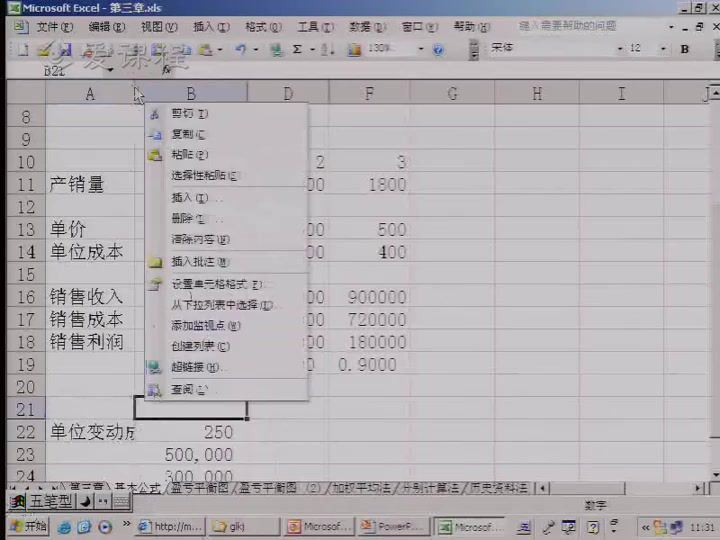Click the help search box 键入需要帮助的问题

click(592, 26)
